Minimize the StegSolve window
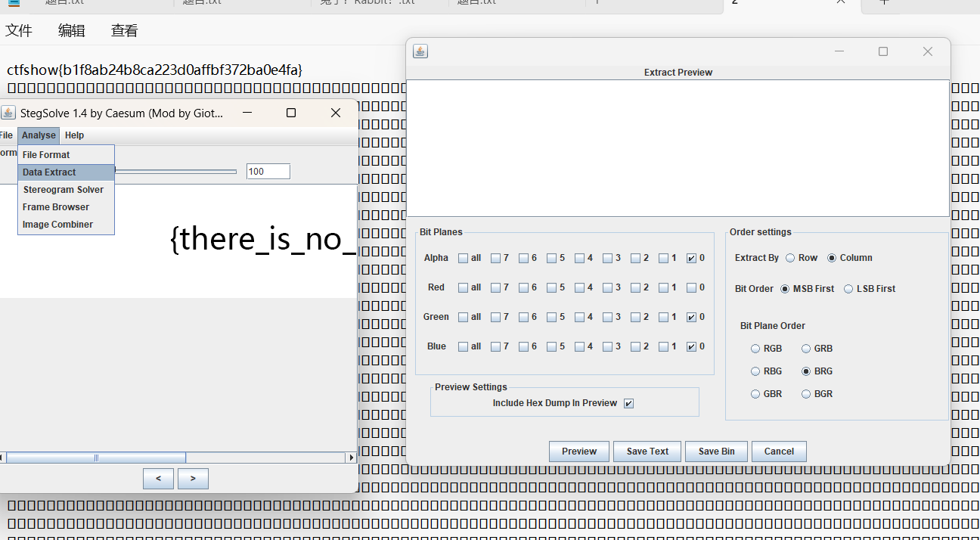Viewport: 980px width, 540px height. [247, 113]
